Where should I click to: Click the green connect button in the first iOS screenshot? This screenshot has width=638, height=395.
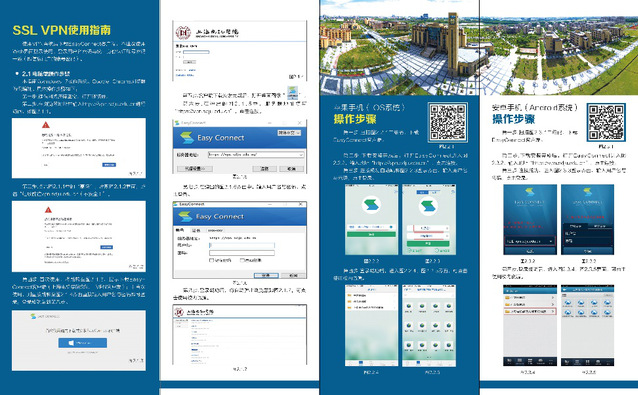coord(371,234)
